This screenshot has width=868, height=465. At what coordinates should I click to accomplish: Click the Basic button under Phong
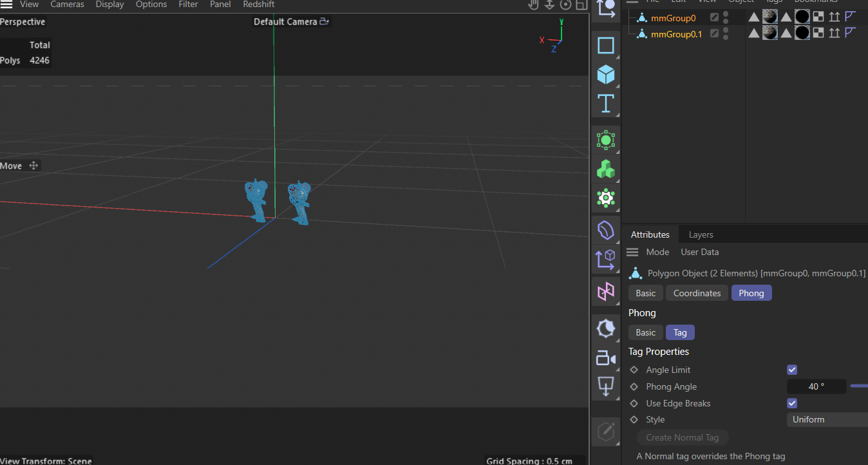pyautogui.click(x=645, y=332)
